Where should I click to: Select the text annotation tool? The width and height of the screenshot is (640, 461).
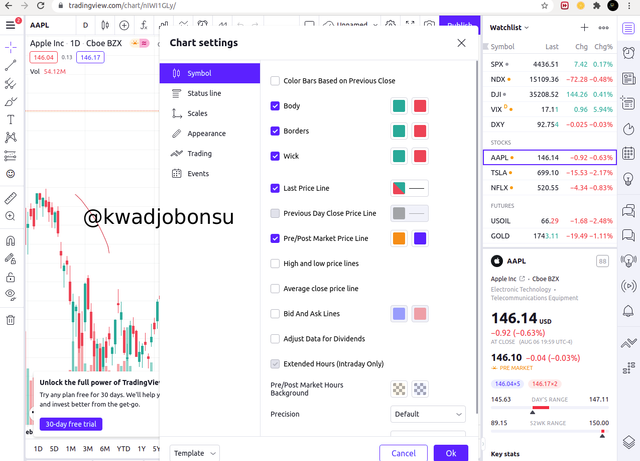[x=11, y=119]
